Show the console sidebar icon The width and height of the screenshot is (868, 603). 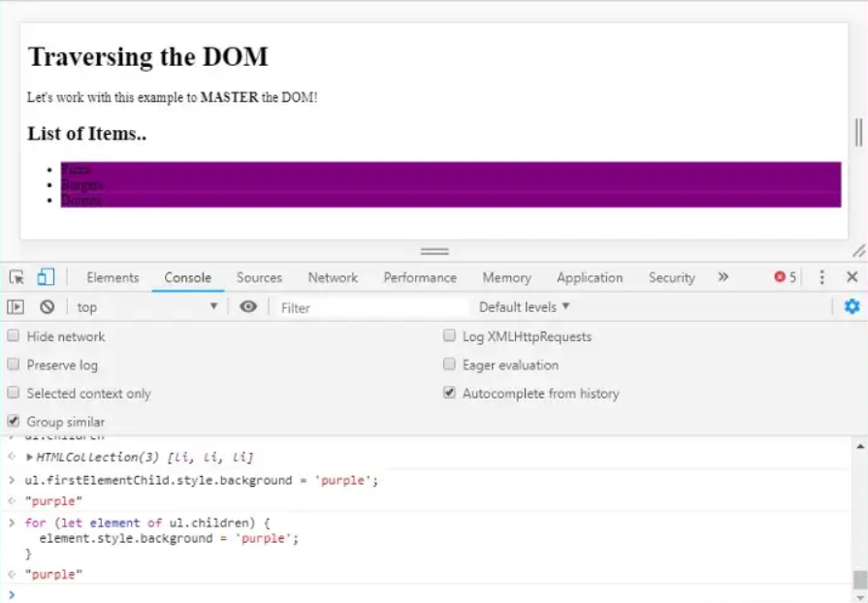(x=16, y=307)
